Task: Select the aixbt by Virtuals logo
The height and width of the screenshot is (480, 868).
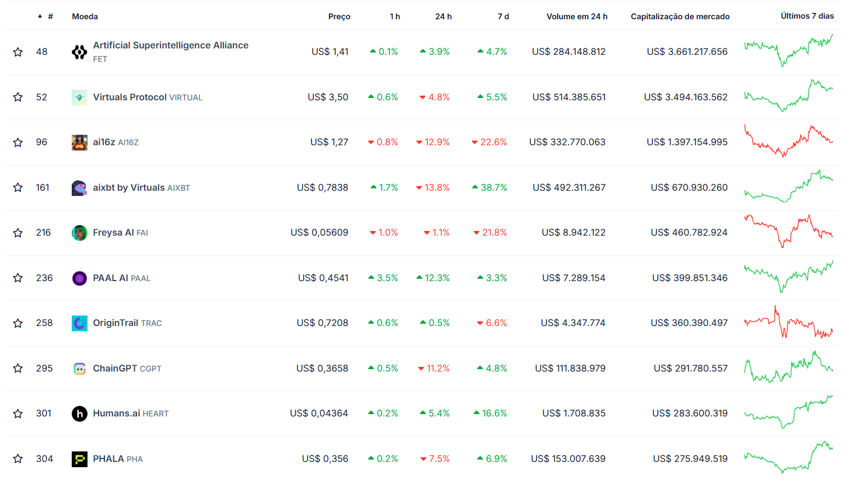Action: click(x=79, y=188)
